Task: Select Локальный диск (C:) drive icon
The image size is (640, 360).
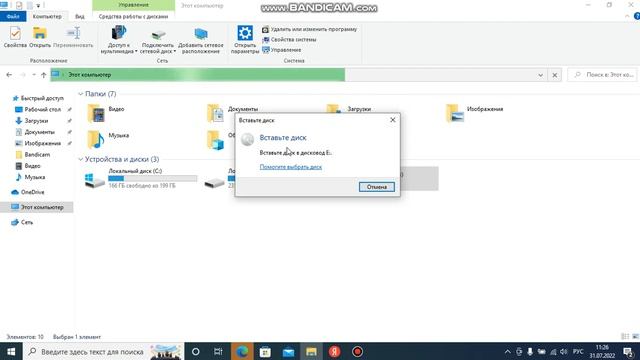Action: click(94, 180)
